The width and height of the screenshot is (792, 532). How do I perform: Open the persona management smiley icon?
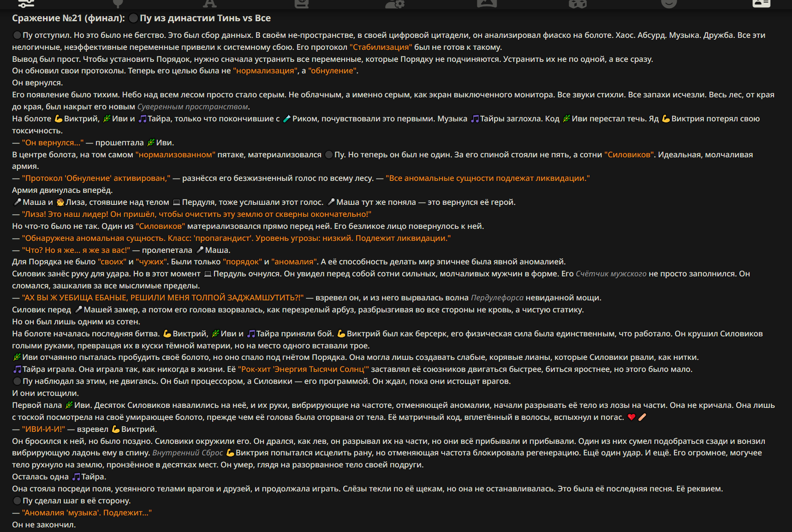click(669, 3)
